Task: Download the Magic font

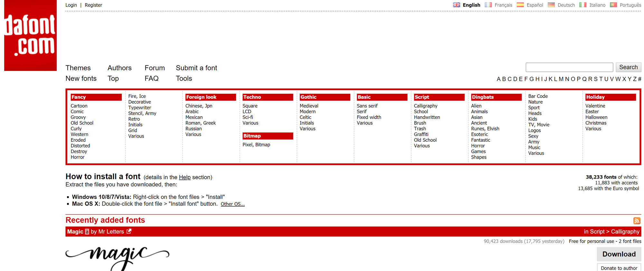Action: pos(619,254)
